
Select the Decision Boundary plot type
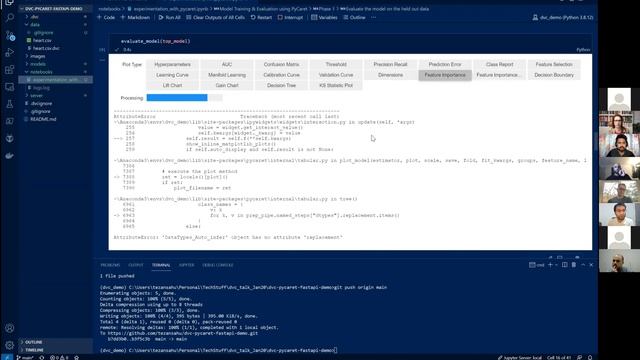tap(554, 75)
